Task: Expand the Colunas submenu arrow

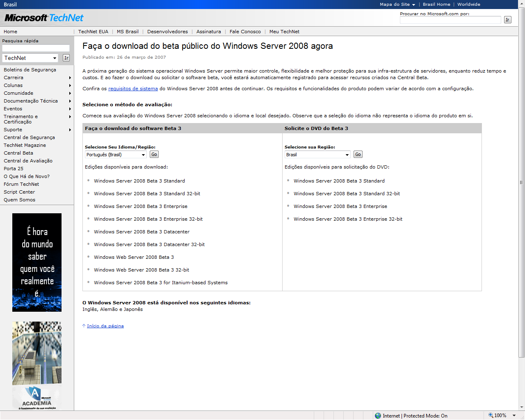Action: pyautogui.click(x=70, y=85)
